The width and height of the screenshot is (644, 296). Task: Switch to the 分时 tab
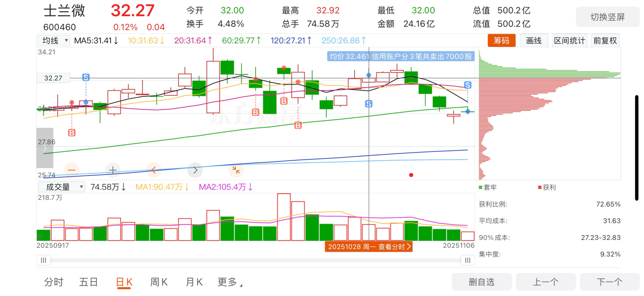(x=54, y=282)
